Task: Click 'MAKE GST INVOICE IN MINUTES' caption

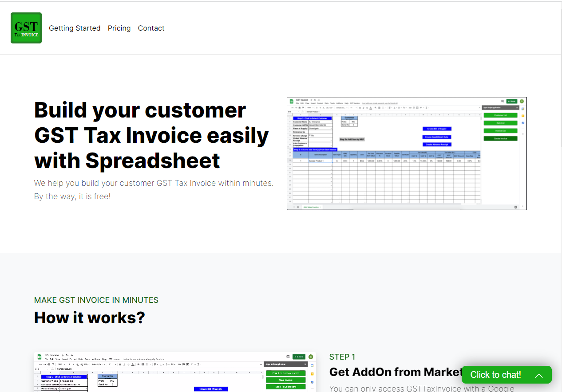Action: point(96,300)
